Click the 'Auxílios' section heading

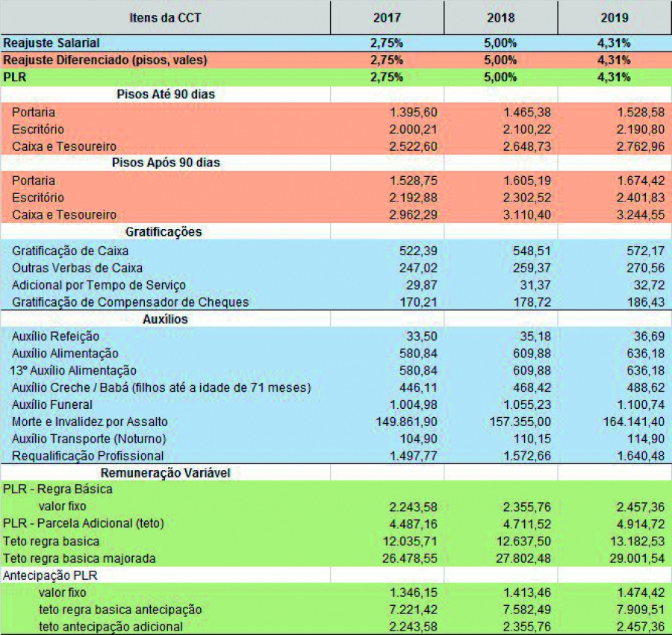pos(165,319)
